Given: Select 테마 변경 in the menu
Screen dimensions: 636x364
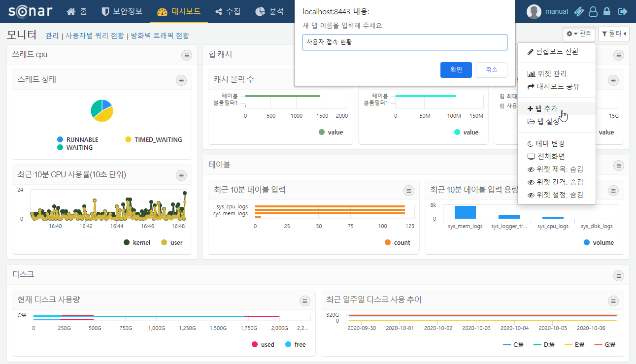Looking at the screenshot, I should point(557,143).
